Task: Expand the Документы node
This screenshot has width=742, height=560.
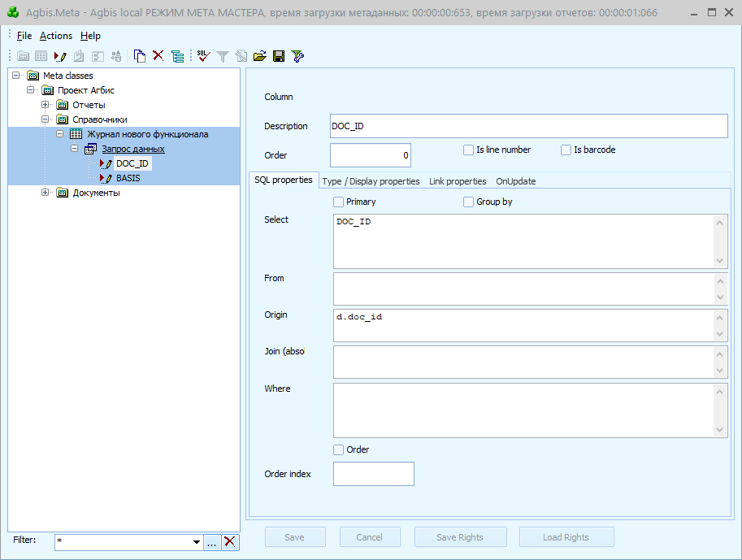Action: tap(46, 192)
